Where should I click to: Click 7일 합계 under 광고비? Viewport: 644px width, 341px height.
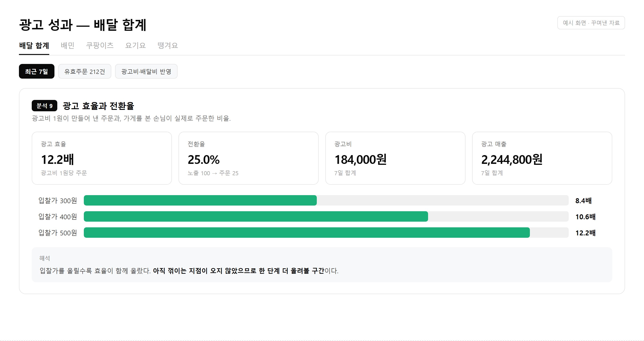pyautogui.click(x=345, y=173)
